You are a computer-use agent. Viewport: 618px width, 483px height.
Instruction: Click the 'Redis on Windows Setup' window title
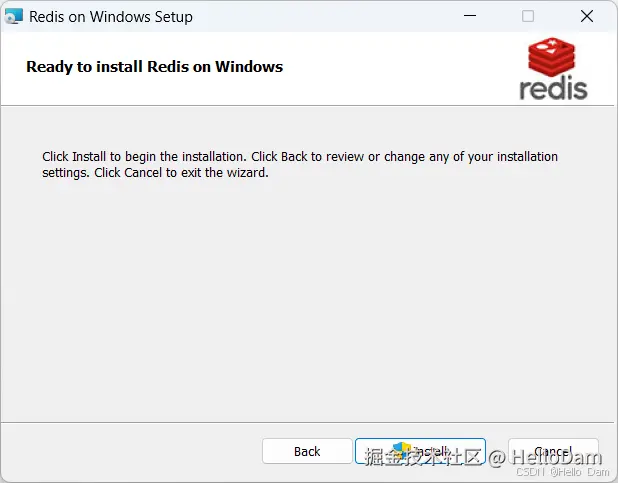(111, 17)
